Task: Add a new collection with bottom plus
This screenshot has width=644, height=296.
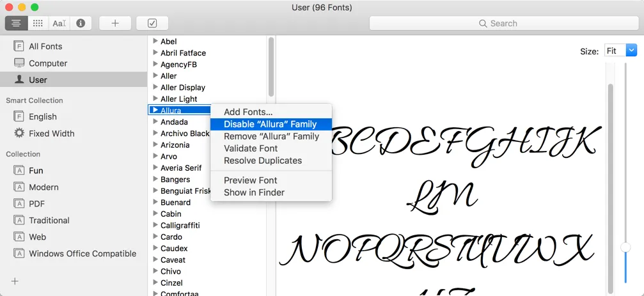Action: pyautogui.click(x=15, y=281)
